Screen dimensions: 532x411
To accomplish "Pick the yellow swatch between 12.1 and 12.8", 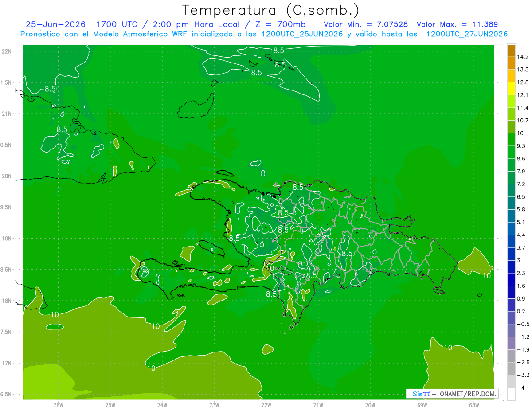I will pyautogui.click(x=511, y=89).
